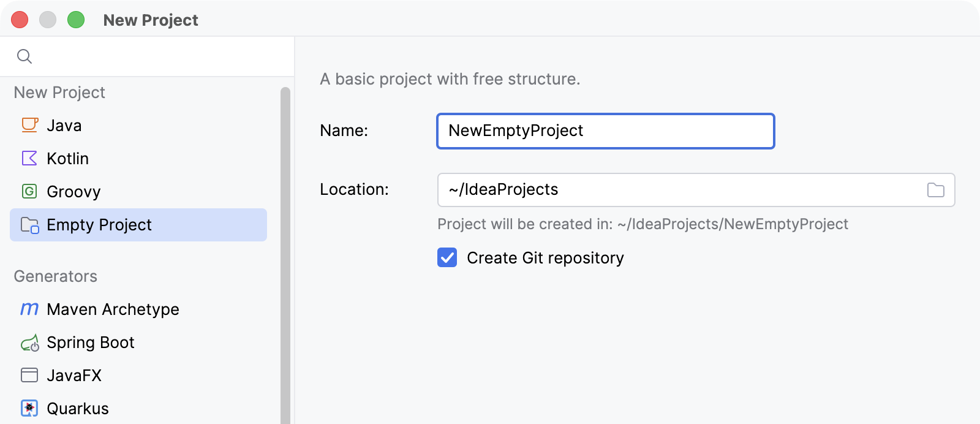The image size is (980, 424).
Task: Choose Groovy from the project list
Action: (x=138, y=191)
